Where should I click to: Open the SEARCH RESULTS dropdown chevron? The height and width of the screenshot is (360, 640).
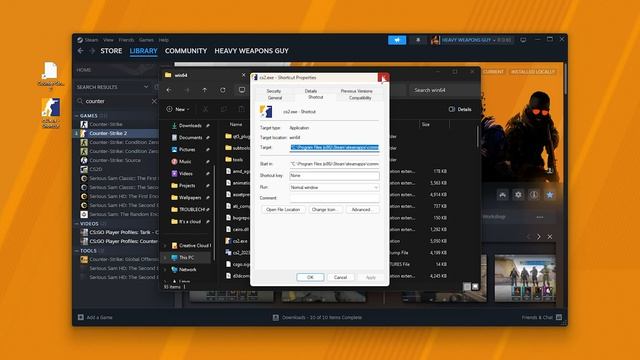(x=146, y=87)
